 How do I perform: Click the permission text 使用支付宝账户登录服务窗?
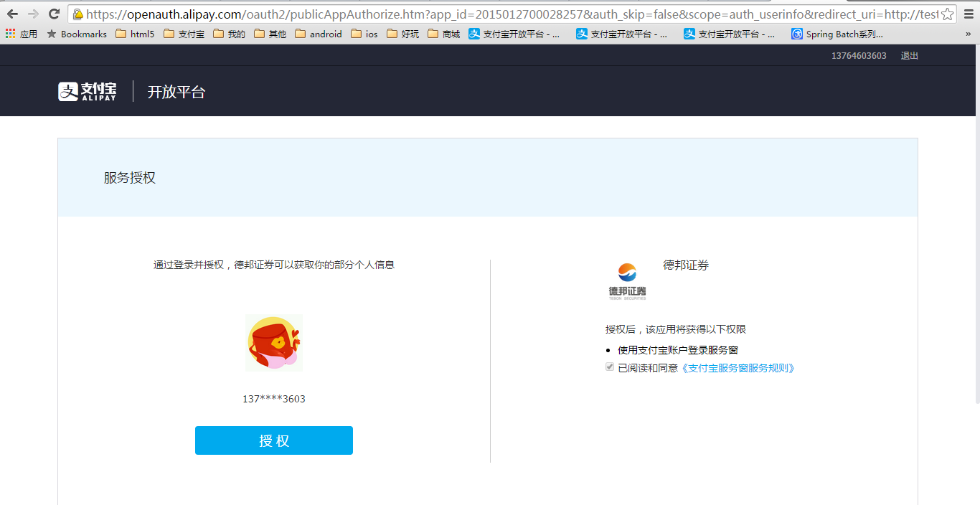click(x=678, y=350)
